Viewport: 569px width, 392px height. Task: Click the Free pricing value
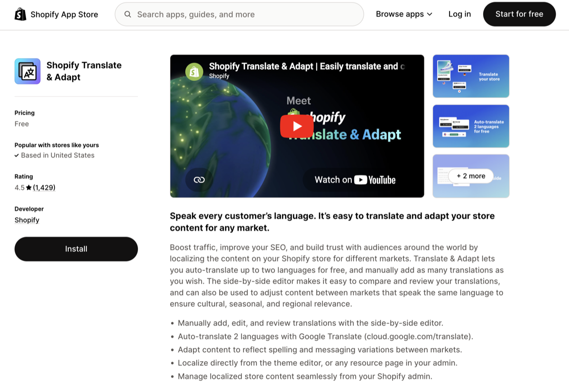22,124
